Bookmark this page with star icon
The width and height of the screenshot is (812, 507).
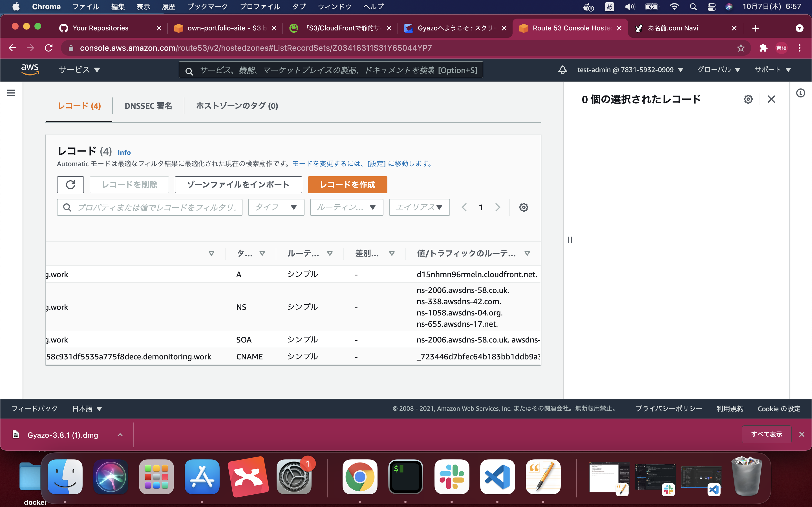741,48
